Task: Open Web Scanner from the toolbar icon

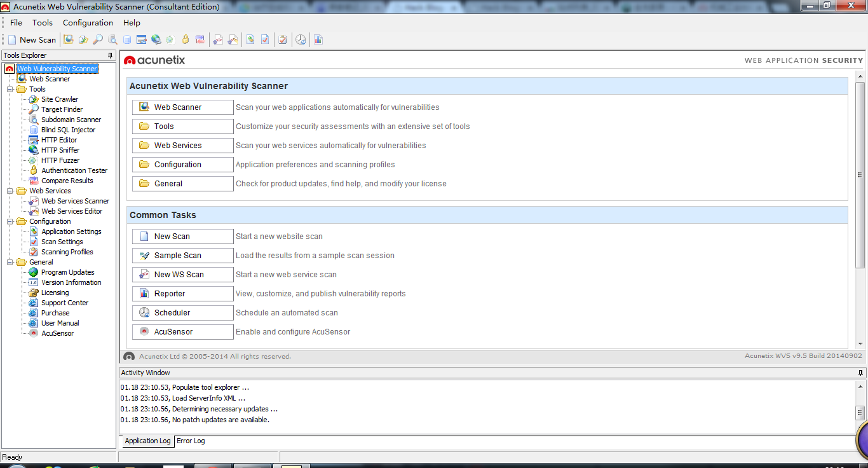Action: point(69,39)
